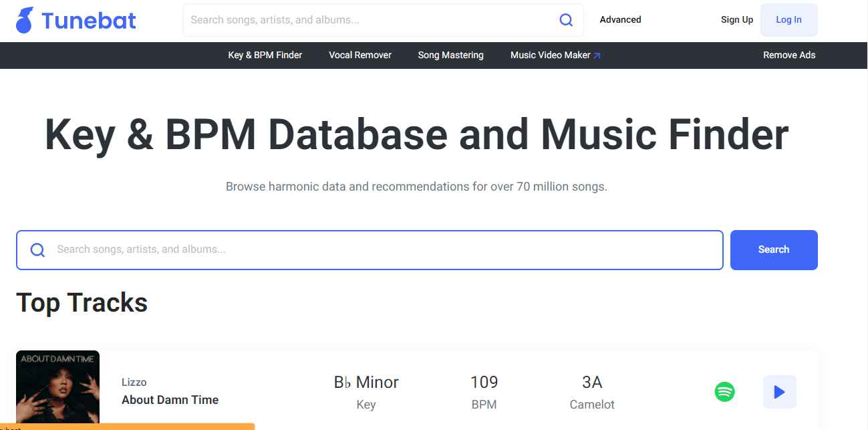The width and height of the screenshot is (868, 430).
Task: Click the Top Tracks heading
Action: [82, 303]
